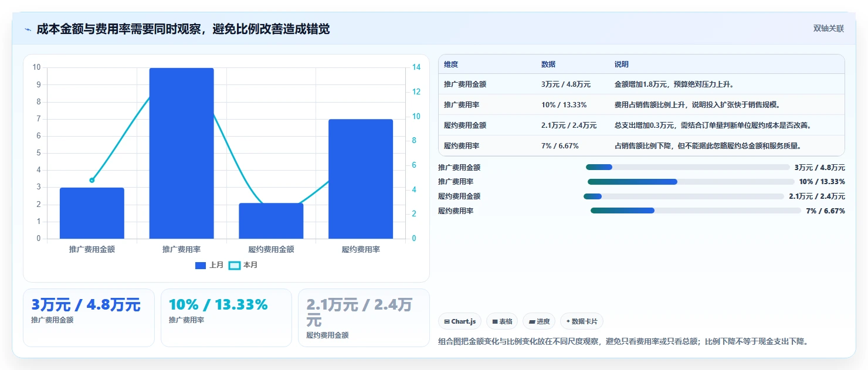
Task: Click the 双轴关联 tag in header
Action: point(828,29)
